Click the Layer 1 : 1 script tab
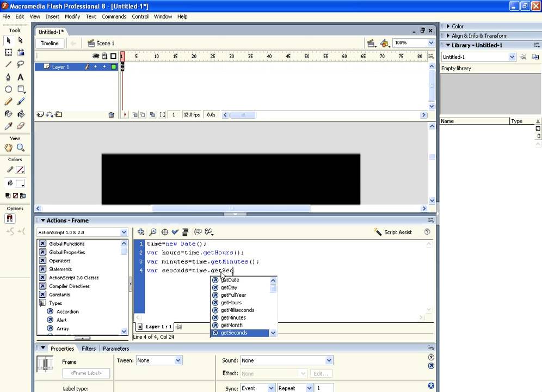 click(x=155, y=327)
